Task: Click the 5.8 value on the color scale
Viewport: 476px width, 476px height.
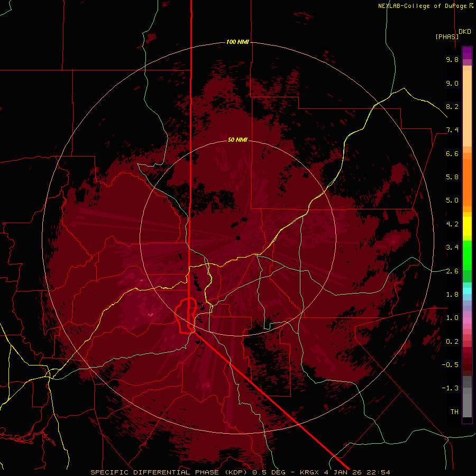Action: tap(452, 177)
